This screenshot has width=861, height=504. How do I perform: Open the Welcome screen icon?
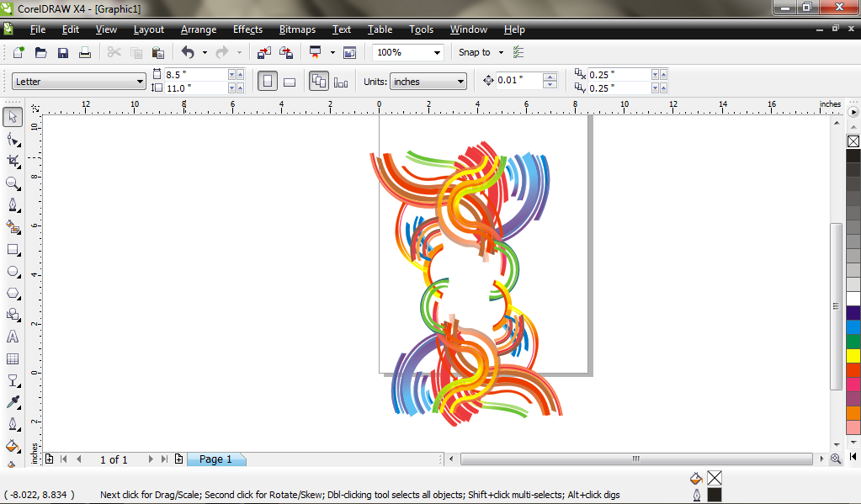[x=350, y=52]
